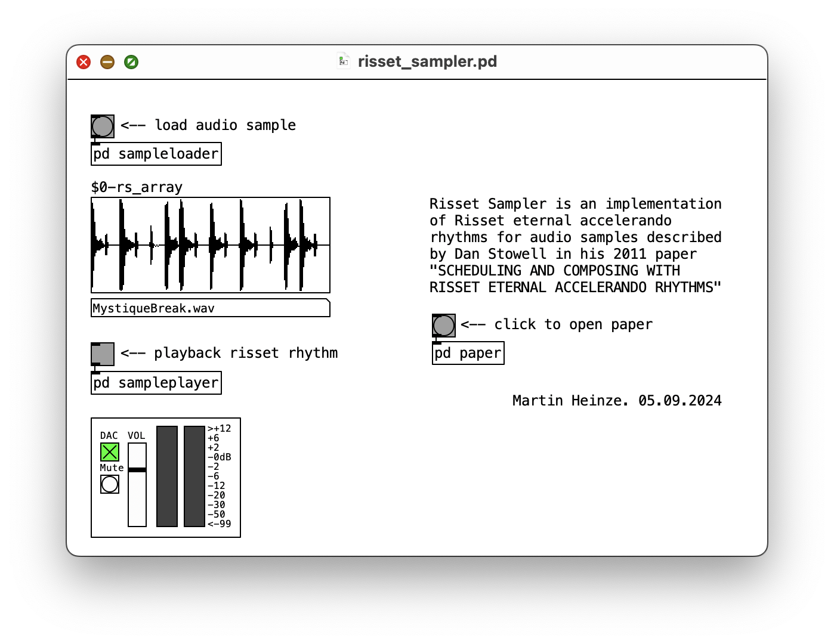Close the risset_sampler.pd window
Image resolution: width=834 pixels, height=644 pixels.
click(x=84, y=62)
